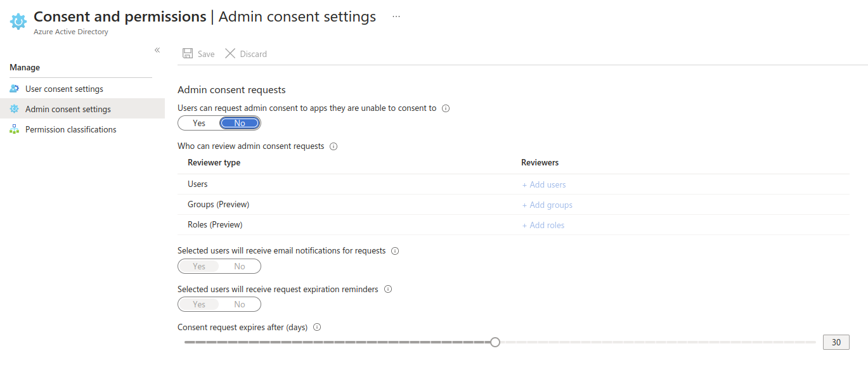Click the Add roles link
Screen dimensions: 868x391
click(x=543, y=225)
